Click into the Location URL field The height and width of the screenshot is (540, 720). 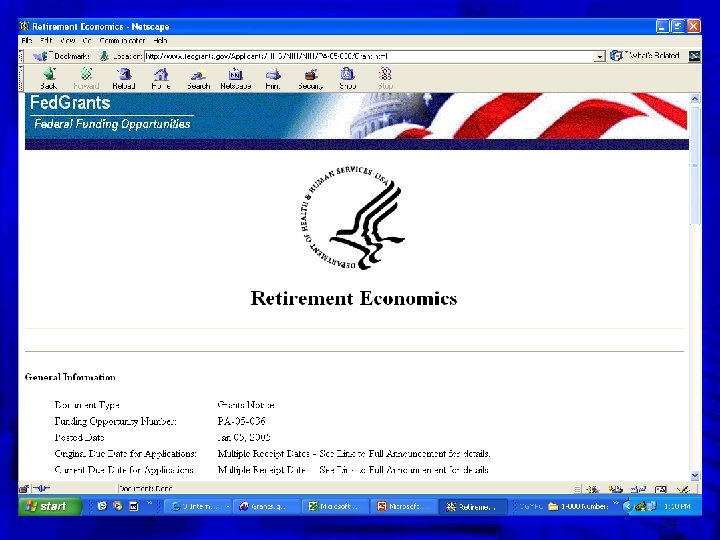(369, 56)
